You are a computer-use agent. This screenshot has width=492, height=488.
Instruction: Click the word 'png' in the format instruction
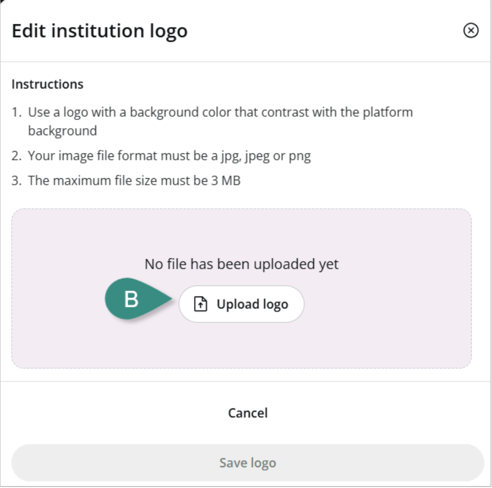point(300,157)
